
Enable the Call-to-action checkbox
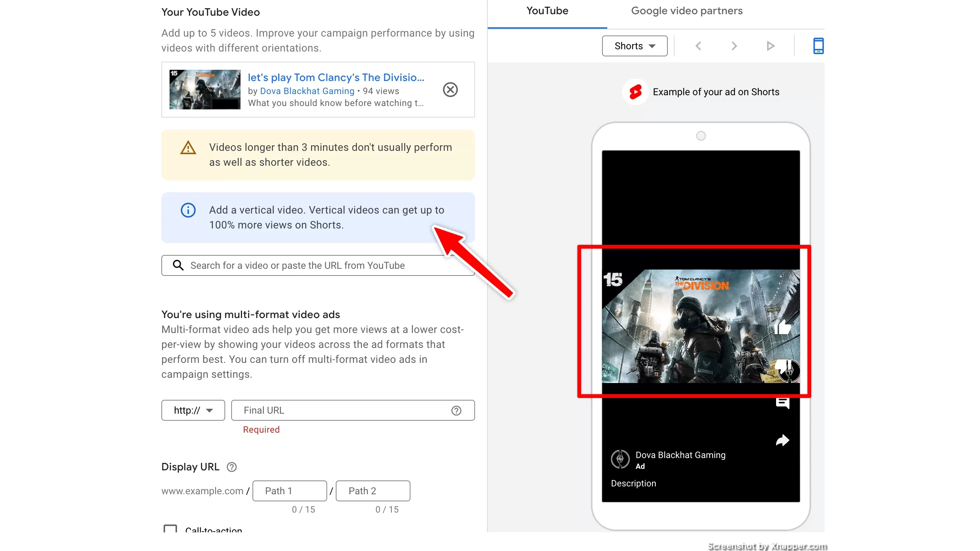click(x=170, y=529)
